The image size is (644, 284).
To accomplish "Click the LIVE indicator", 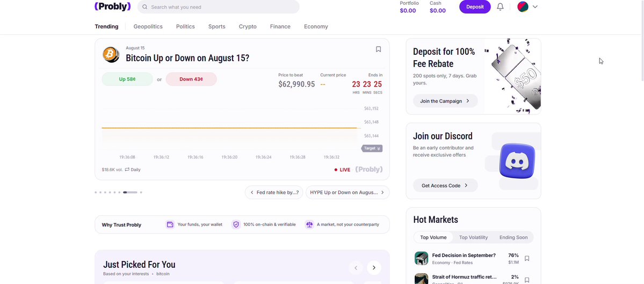I will click(x=342, y=170).
